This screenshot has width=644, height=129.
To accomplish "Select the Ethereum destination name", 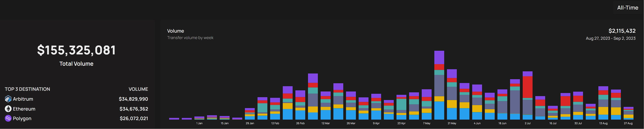I will (24, 109).
